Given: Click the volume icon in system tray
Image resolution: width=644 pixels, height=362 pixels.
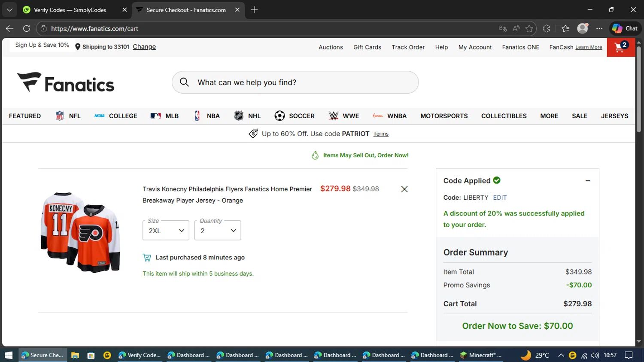Looking at the screenshot, I should pyautogui.click(x=595, y=355).
